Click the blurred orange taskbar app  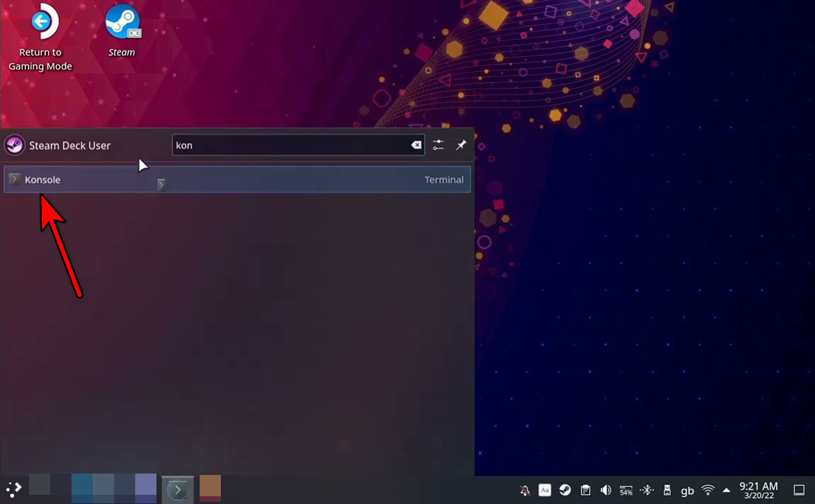coord(210,488)
